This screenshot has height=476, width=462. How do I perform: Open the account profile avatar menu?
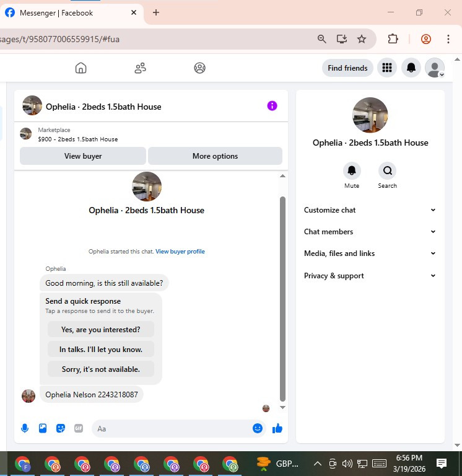435,68
